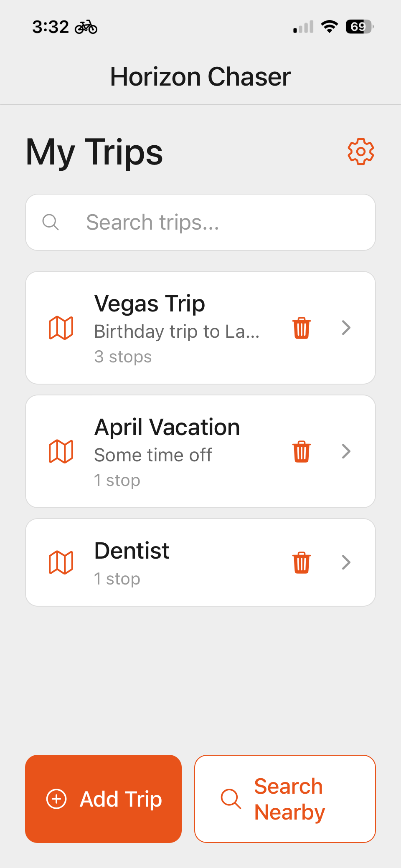Tap the Wi-Fi status icon

[330, 27]
